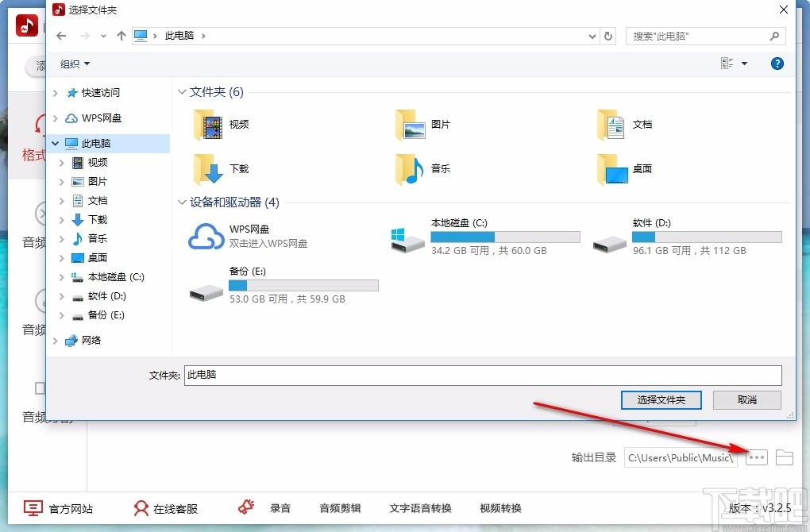This screenshot has height=532, width=810.
Task: Select the WPS网盘 cloud drive in devices
Action: tap(248, 236)
